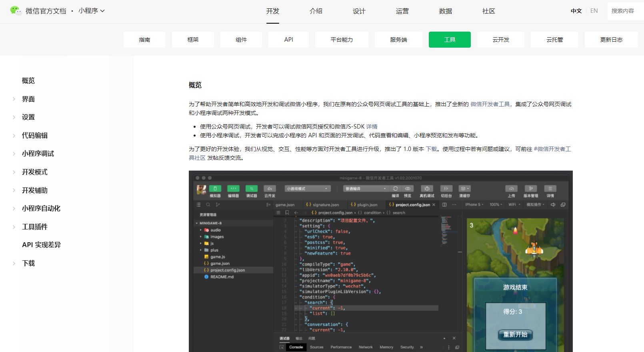Open the 详情 link after JS-SDK
The height and width of the screenshot is (352, 644).
(x=372, y=127)
